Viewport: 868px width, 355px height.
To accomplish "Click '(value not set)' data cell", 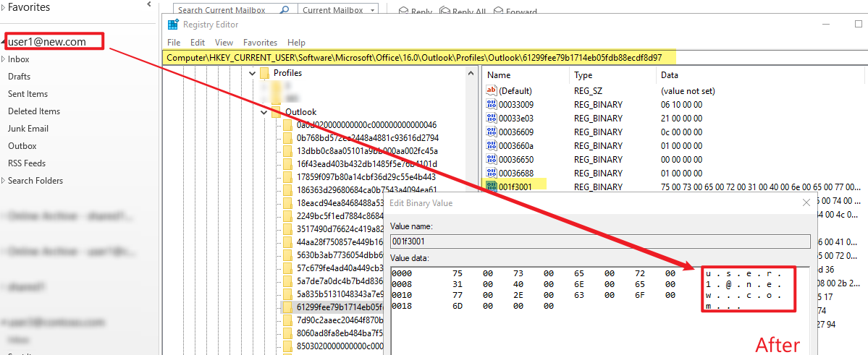I will pyautogui.click(x=688, y=90).
